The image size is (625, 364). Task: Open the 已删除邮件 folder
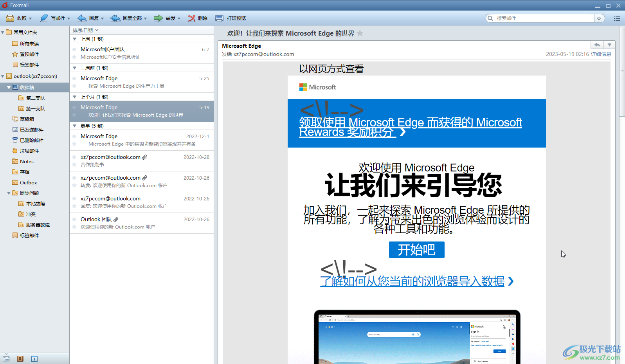pos(28,140)
